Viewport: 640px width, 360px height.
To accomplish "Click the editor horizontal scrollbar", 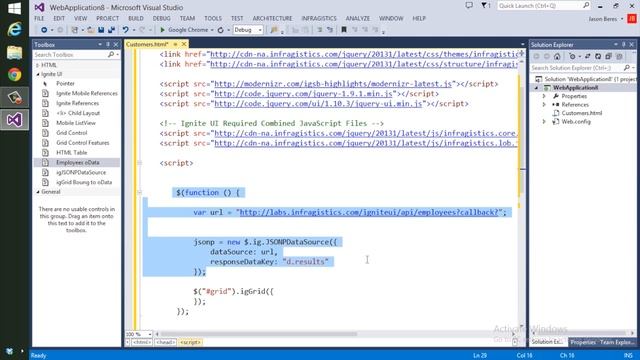I will pyautogui.click(x=259, y=334).
